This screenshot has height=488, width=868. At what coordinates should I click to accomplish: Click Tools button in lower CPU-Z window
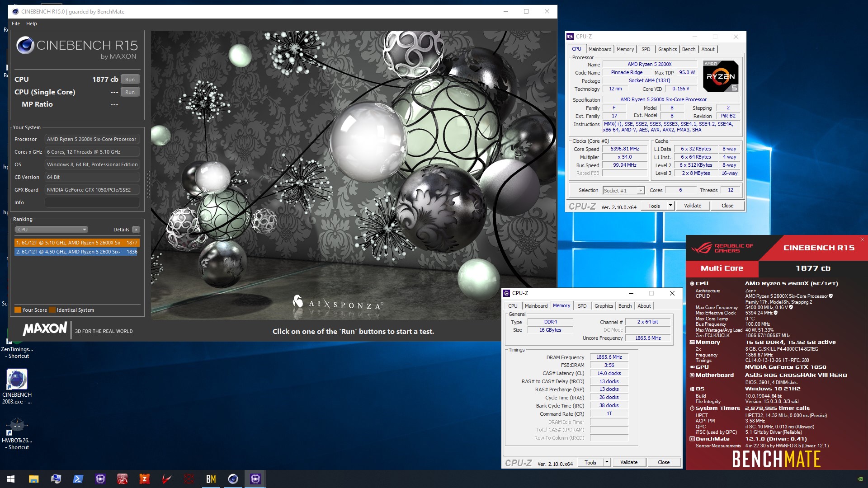click(590, 462)
